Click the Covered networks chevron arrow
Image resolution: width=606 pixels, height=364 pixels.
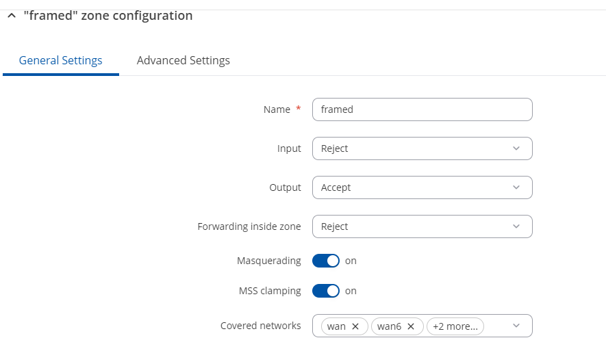516,326
